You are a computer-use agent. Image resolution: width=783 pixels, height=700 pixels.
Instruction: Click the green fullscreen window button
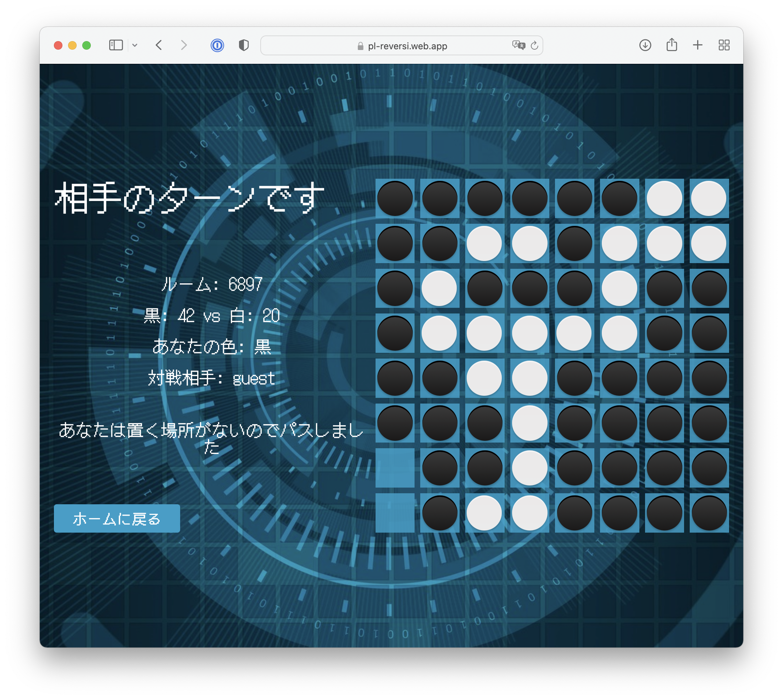[x=87, y=45]
